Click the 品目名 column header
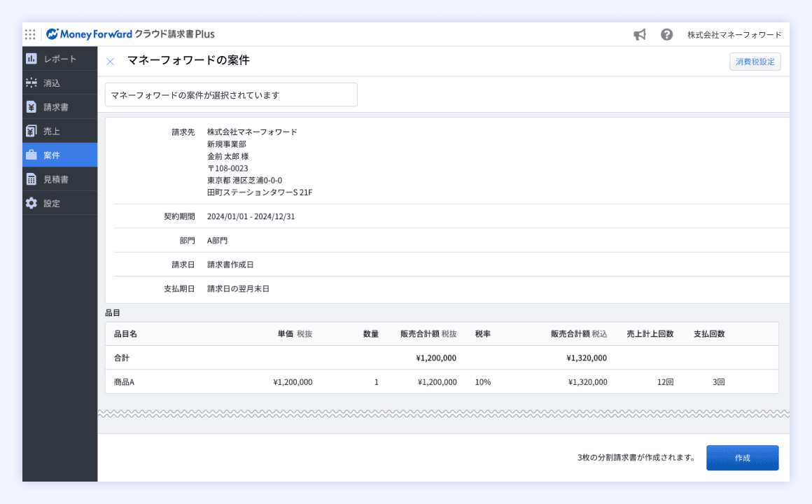The image size is (812, 504). coord(125,334)
